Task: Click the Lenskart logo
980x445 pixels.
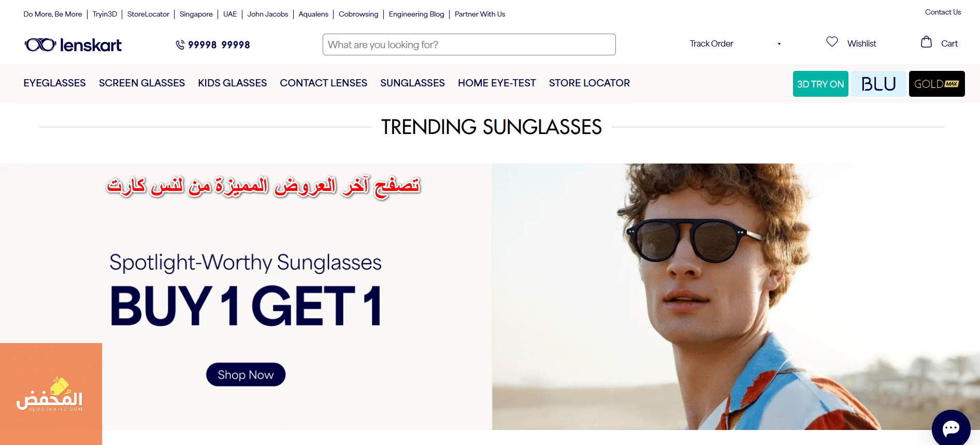Action: click(x=73, y=45)
